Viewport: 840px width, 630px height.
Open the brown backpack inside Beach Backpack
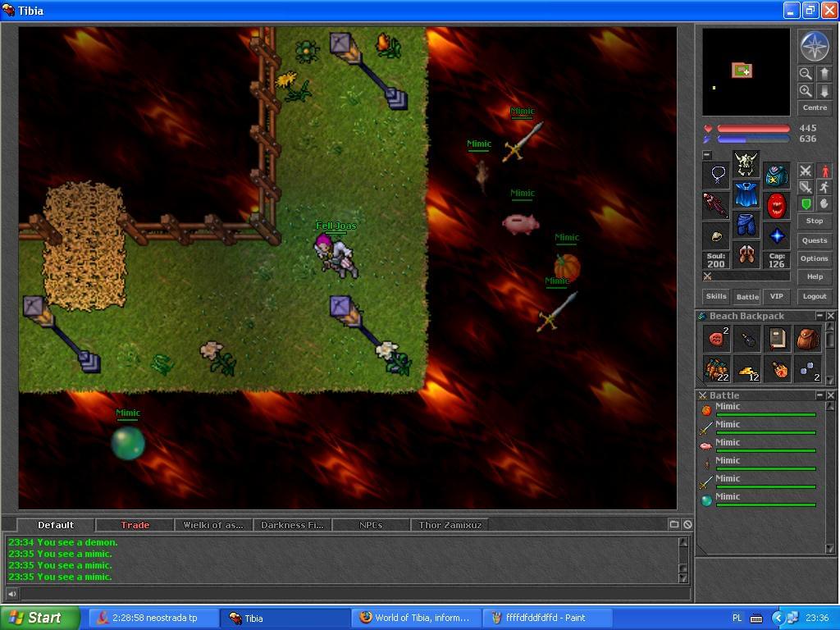808,339
